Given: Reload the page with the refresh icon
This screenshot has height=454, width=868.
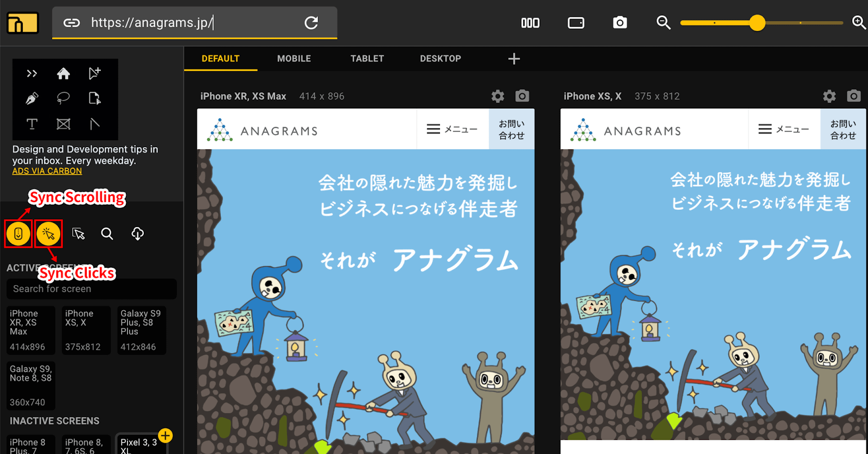Looking at the screenshot, I should click(311, 23).
